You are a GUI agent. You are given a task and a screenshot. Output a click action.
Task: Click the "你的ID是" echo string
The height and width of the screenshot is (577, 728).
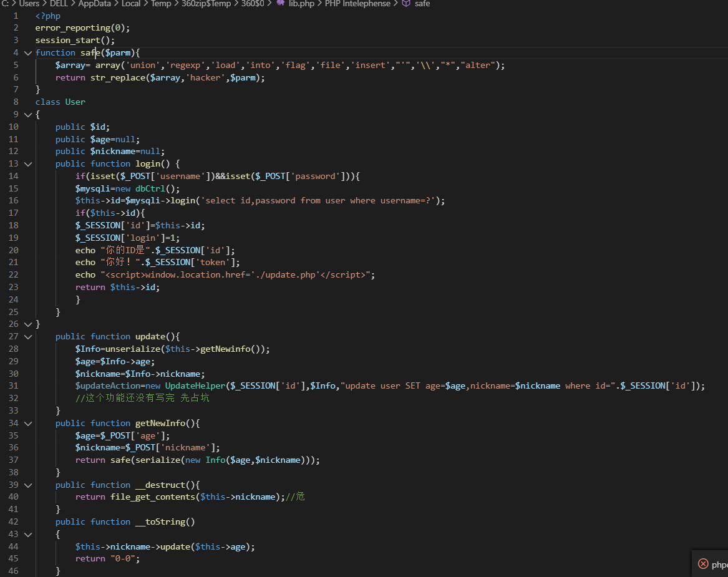coord(125,250)
